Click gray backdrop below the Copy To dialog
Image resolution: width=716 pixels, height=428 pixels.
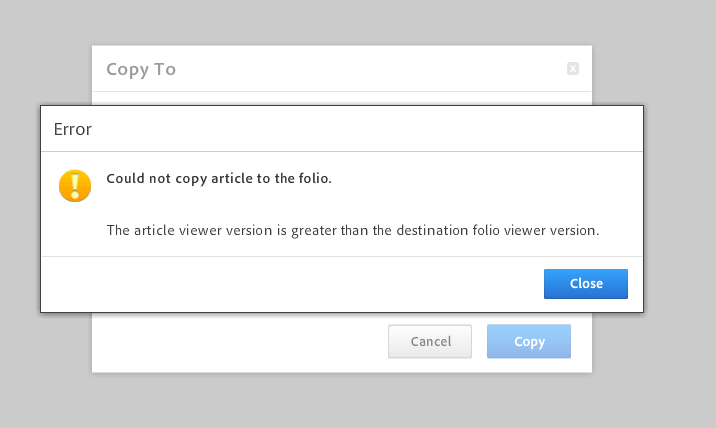tap(342, 400)
